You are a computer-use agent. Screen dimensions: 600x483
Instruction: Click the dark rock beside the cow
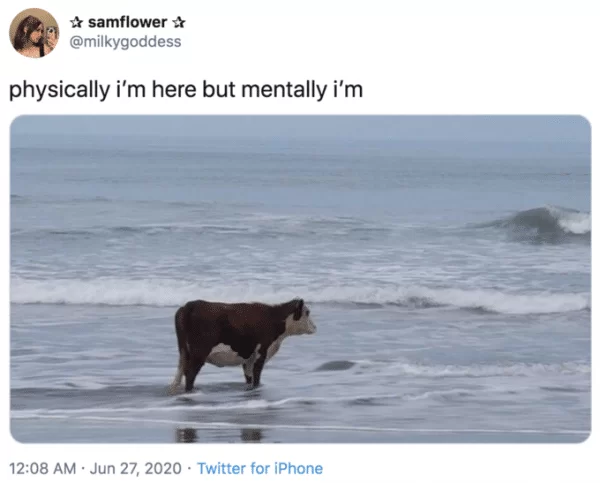[x=336, y=366]
